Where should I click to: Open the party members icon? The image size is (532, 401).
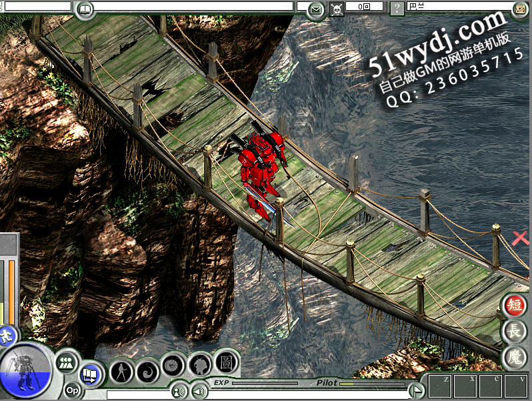point(67,362)
